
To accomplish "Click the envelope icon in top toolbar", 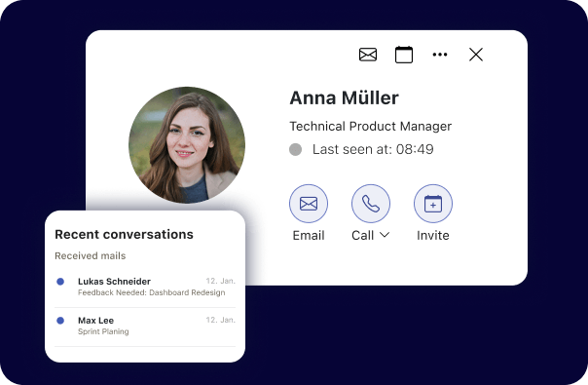I will [368, 55].
